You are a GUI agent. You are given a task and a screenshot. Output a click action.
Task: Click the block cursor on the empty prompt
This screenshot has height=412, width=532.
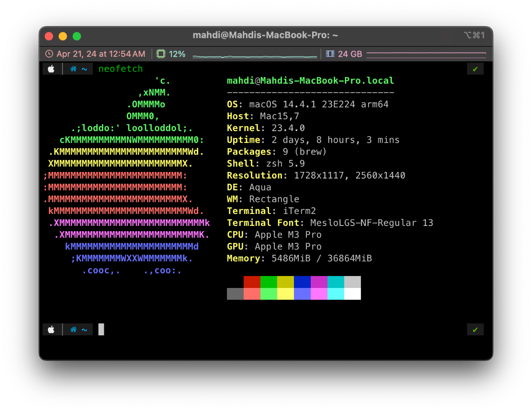click(101, 329)
